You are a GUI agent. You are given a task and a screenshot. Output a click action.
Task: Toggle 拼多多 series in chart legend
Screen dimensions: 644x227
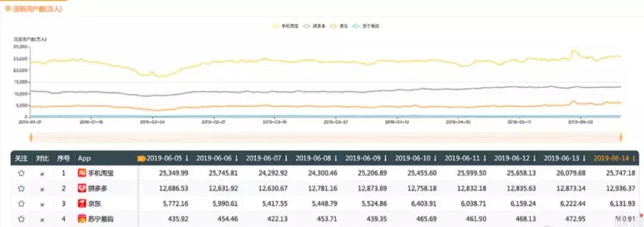314,26
